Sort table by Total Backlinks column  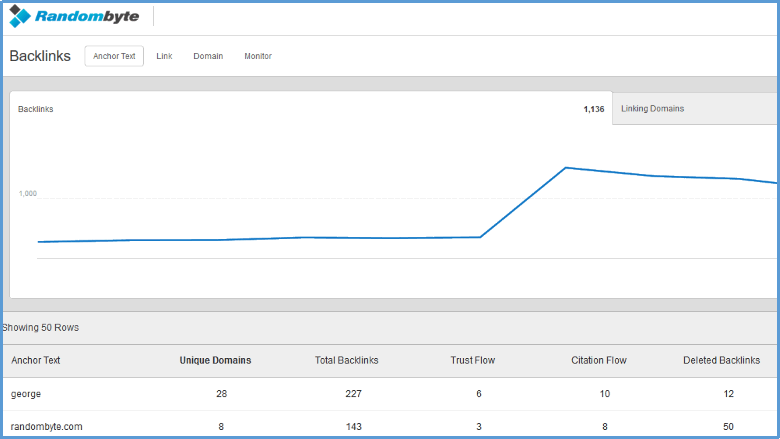click(347, 360)
